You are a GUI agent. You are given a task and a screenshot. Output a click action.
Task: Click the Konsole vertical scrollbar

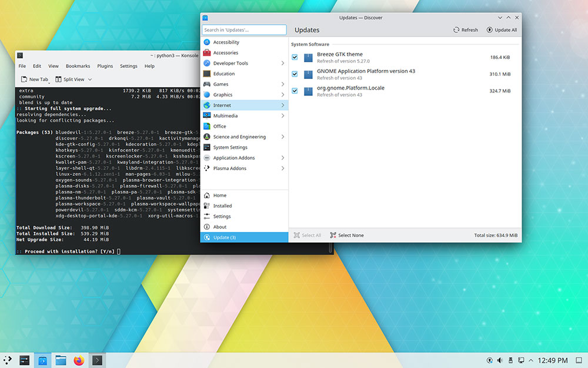pyautogui.click(x=330, y=248)
